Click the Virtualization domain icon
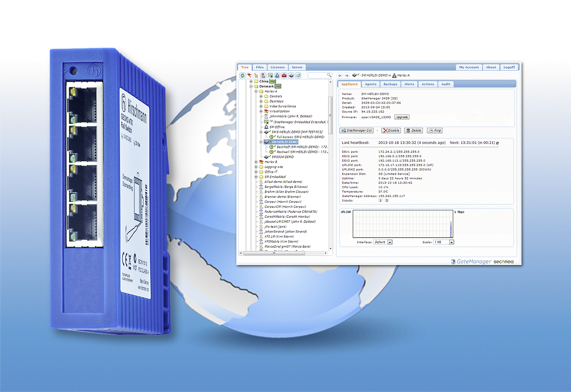 pos(266,111)
